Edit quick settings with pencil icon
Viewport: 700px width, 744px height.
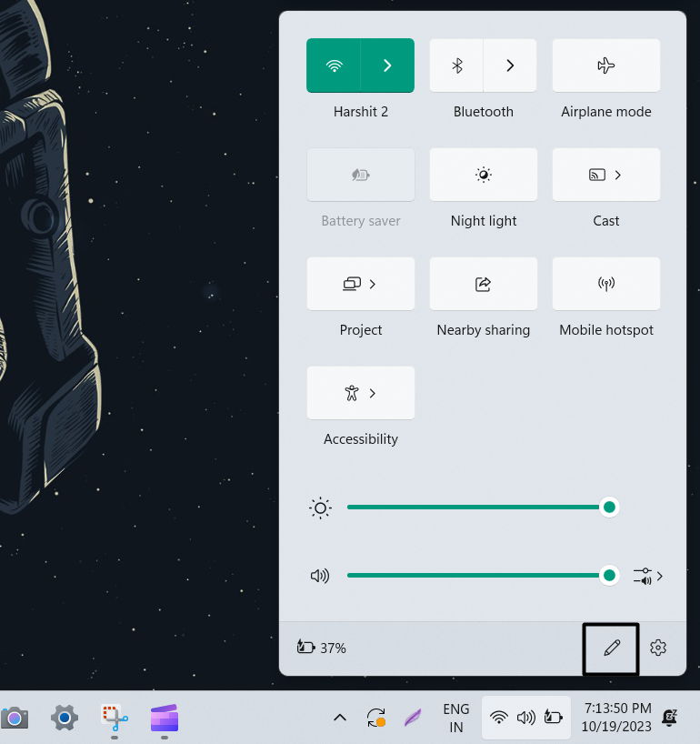[612, 648]
